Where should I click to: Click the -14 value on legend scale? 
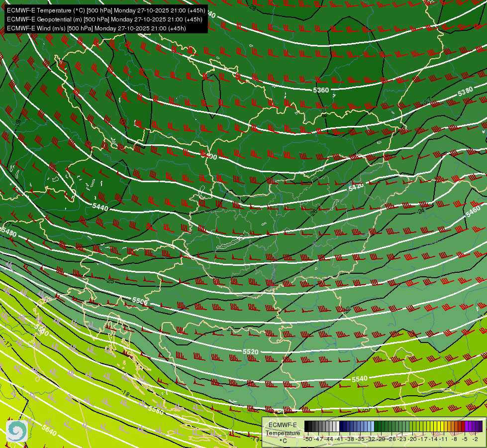[434, 439]
